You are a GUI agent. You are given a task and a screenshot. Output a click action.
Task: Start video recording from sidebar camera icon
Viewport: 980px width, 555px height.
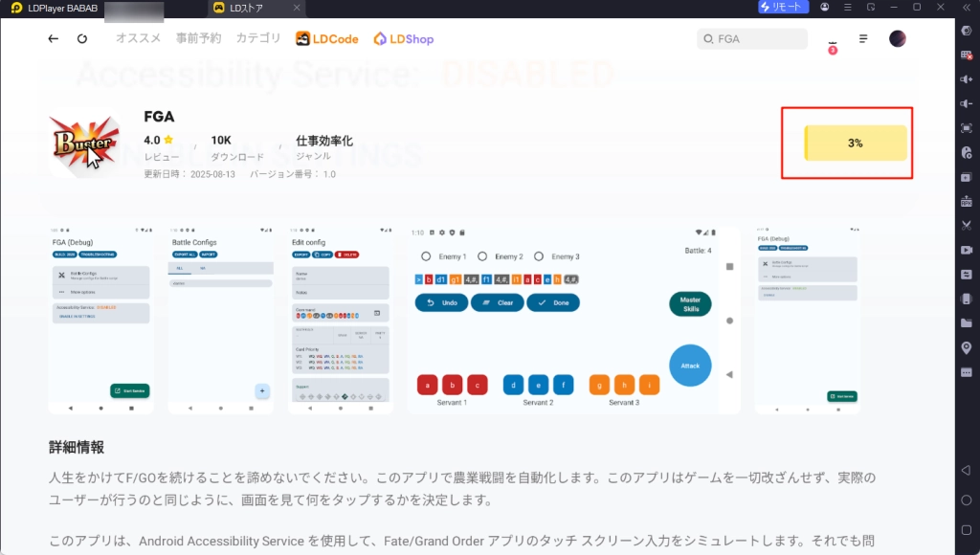(967, 250)
